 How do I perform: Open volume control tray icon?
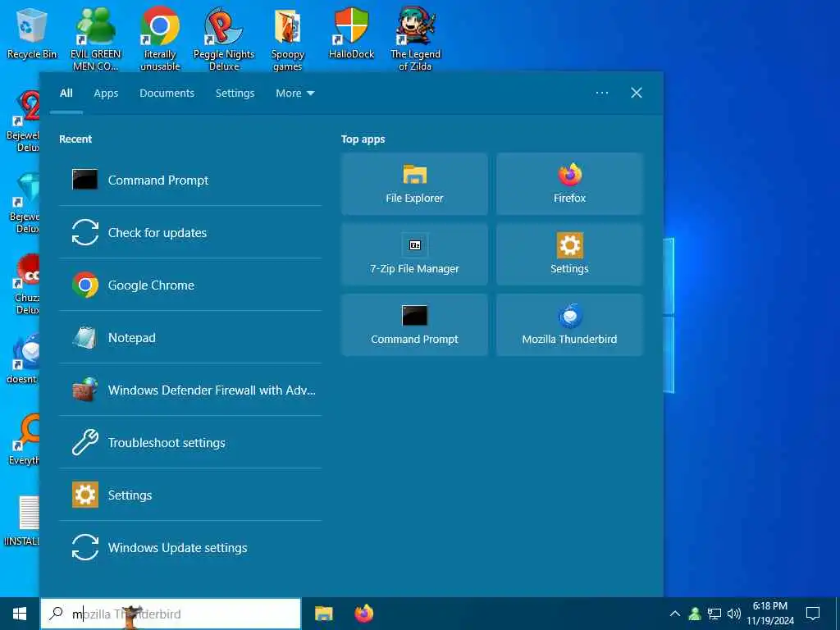734,614
